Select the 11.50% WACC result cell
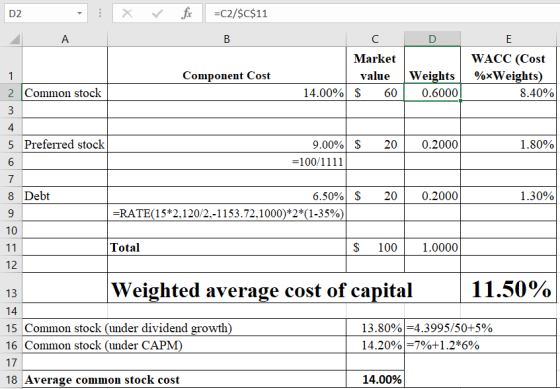Image resolution: width=560 pixels, height=389 pixels. (509, 288)
